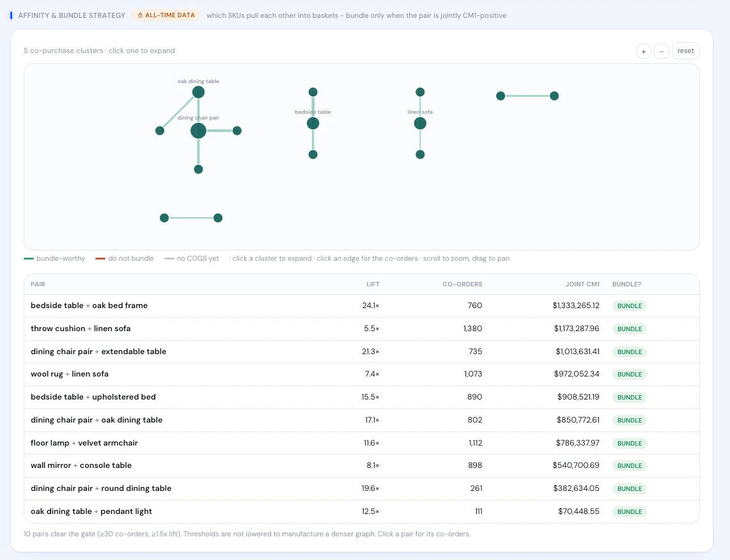Click the $1,173,287.96 joint CM1 value
Image resolution: width=730 pixels, height=560 pixels.
tap(577, 329)
